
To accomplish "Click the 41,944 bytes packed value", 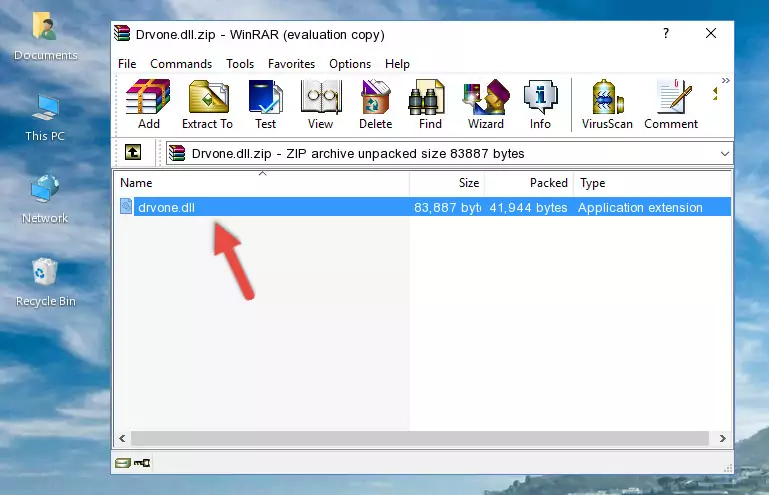I will [x=528, y=208].
